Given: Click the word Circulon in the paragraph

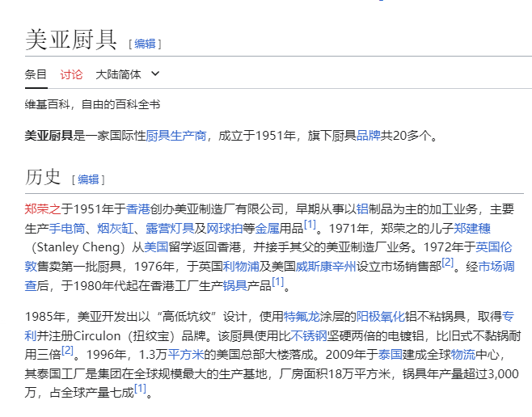Looking at the screenshot, I should coord(97,335).
